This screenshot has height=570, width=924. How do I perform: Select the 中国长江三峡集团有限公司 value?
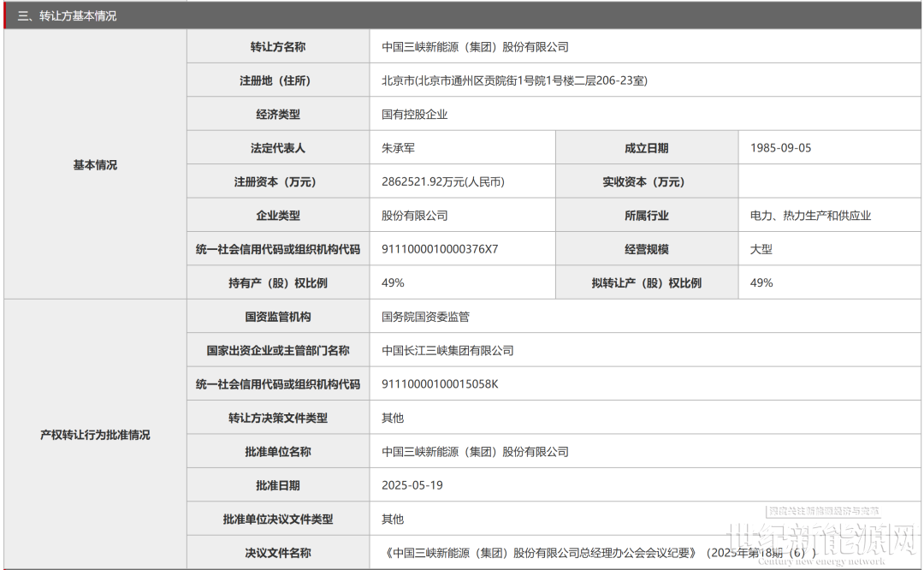tap(447, 351)
